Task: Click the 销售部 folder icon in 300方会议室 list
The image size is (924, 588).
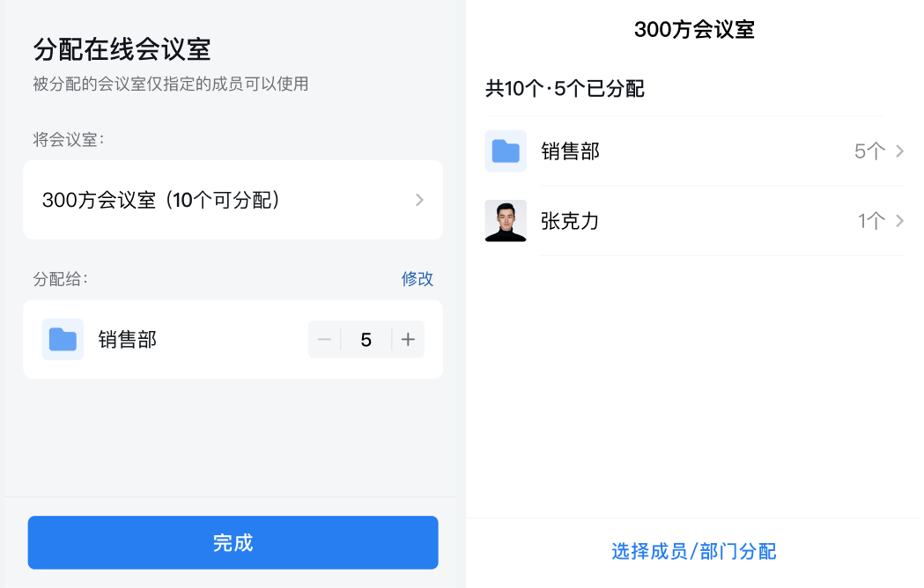Action: pyautogui.click(x=506, y=151)
